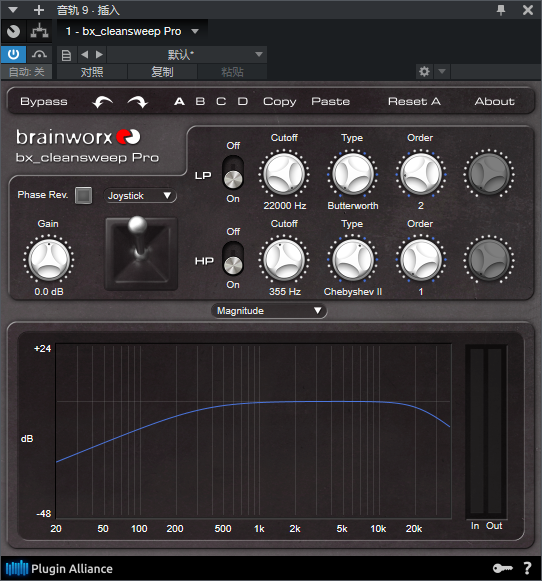Click the LP Cutoff knob
Viewport: 542px width, 581px height.
point(284,174)
